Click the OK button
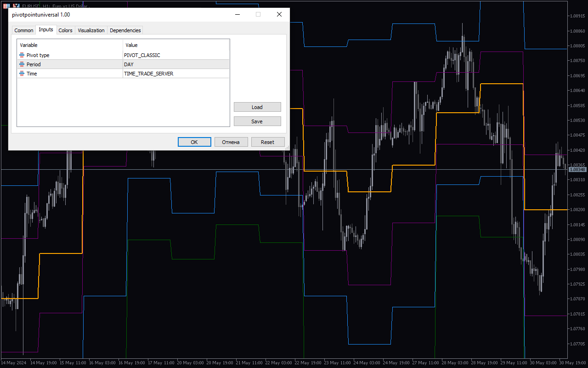 click(x=194, y=142)
